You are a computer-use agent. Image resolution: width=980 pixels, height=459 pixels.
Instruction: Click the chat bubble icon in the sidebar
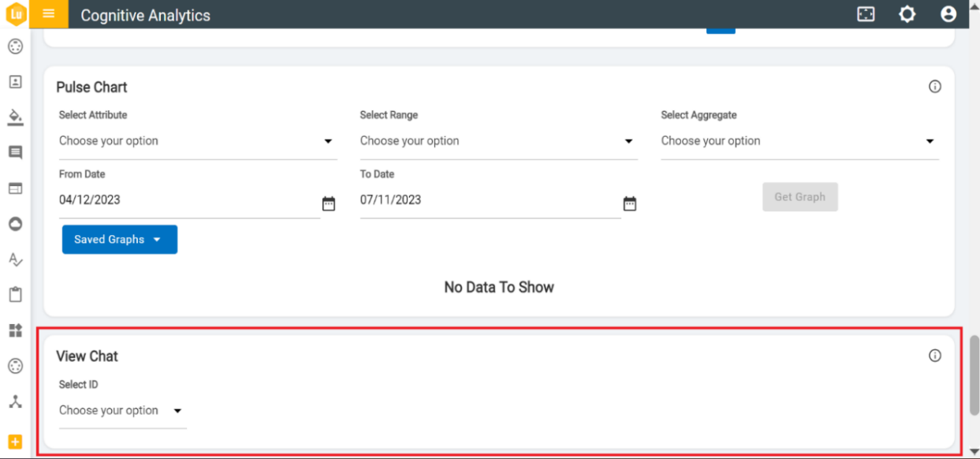[x=15, y=152]
